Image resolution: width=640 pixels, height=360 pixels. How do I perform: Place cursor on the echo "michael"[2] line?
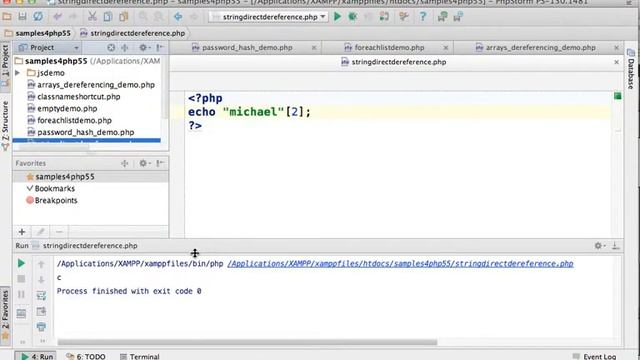[x=249, y=112]
